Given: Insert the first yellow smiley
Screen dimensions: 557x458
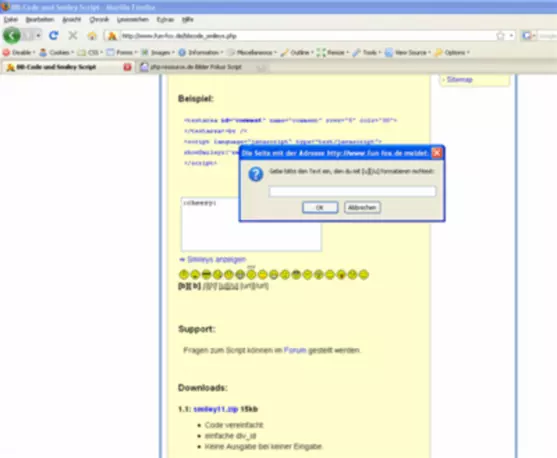Looking at the screenshot, I should coord(184,274).
